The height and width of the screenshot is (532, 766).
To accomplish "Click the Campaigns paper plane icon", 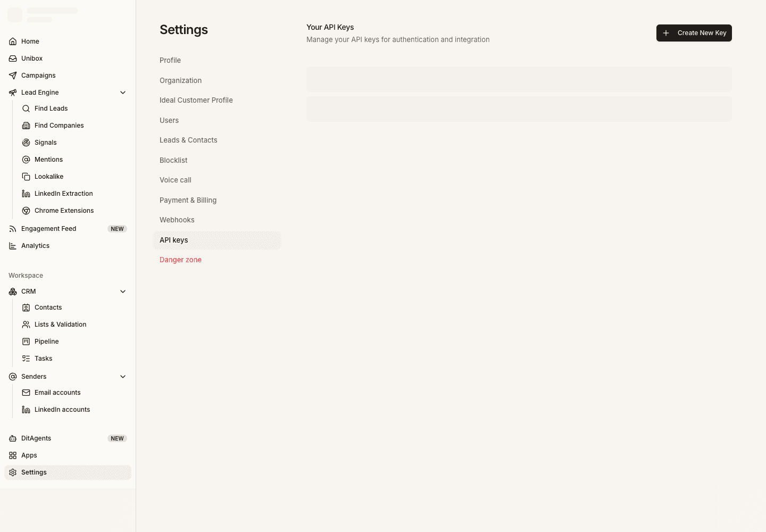I will tap(13, 76).
